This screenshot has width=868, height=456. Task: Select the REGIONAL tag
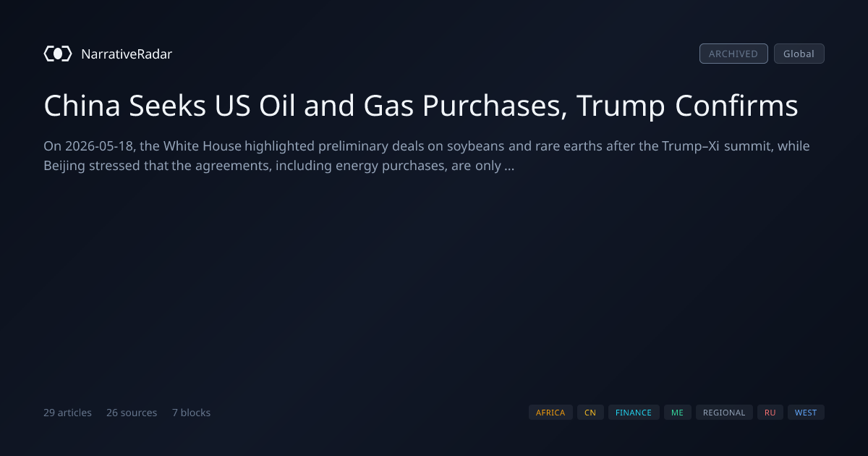724,413
